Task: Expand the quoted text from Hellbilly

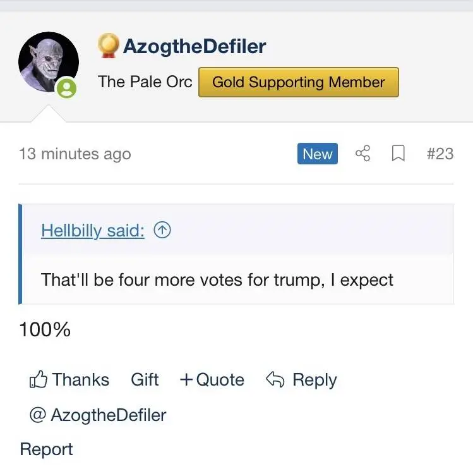Action: click(x=217, y=279)
